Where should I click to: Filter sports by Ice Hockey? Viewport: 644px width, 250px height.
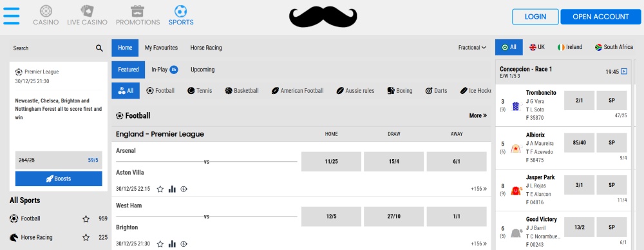pos(475,90)
